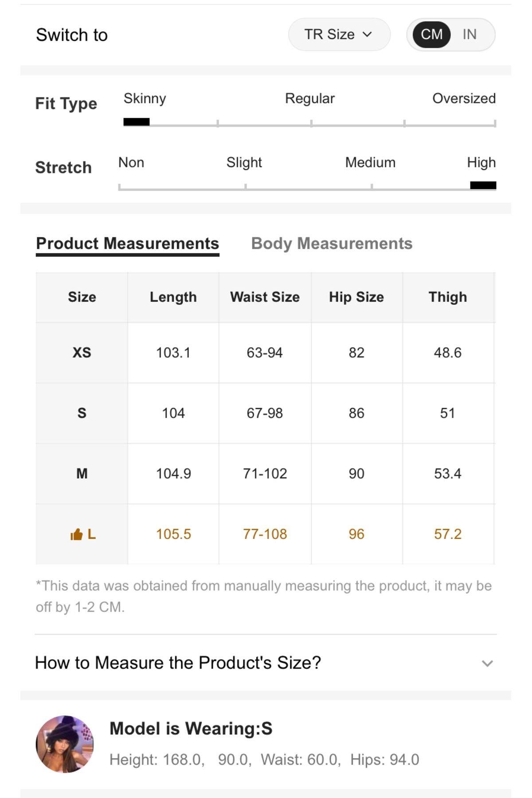Select the recommended L size row
This screenshot has height=798, width=532.
[x=265, y=534]
